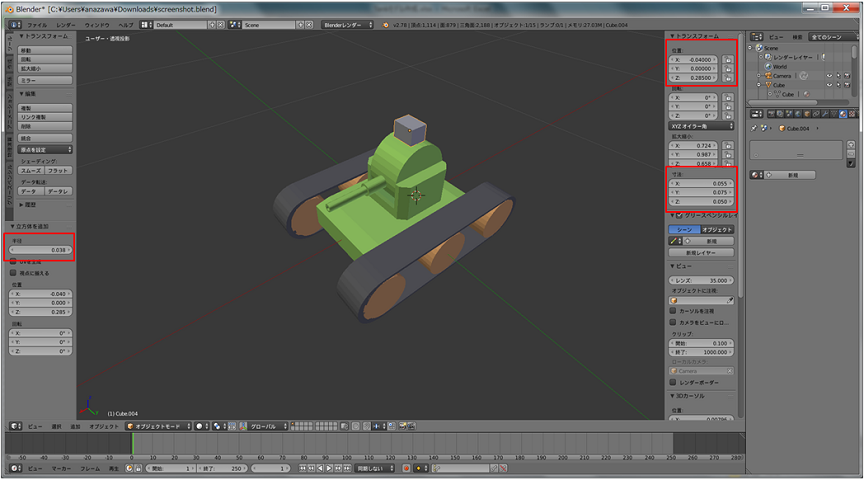Click the 3D view editor type icon
This screenshot has width=864, height=480.
(x=12, y=425)
